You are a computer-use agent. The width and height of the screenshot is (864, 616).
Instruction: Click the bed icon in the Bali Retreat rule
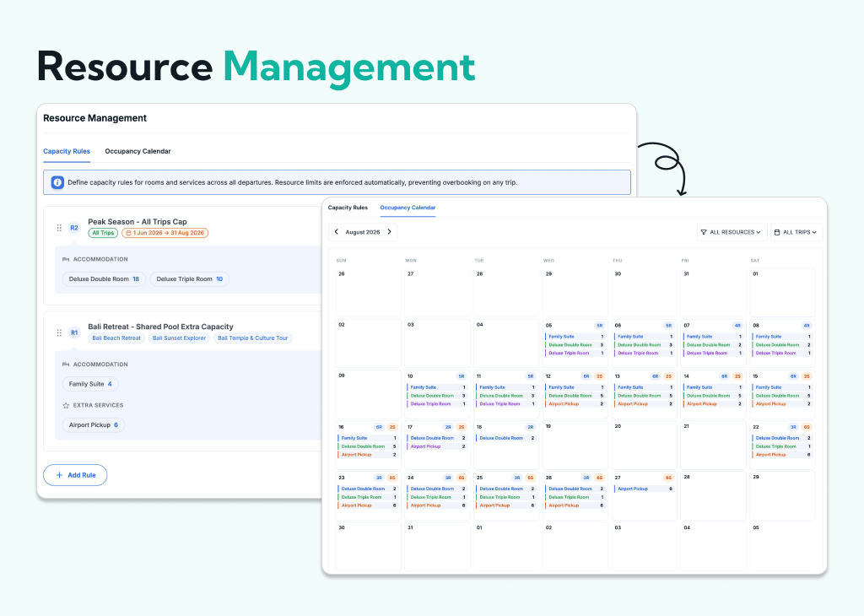point(66,365)
